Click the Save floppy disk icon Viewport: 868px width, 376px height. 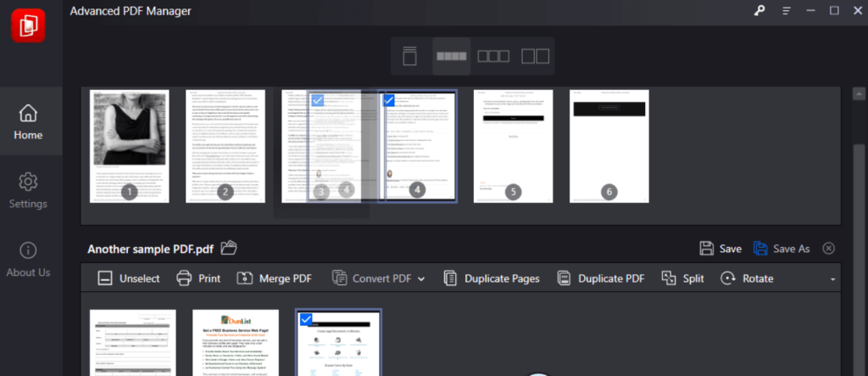pyautogui.click(x=706, y=249)
